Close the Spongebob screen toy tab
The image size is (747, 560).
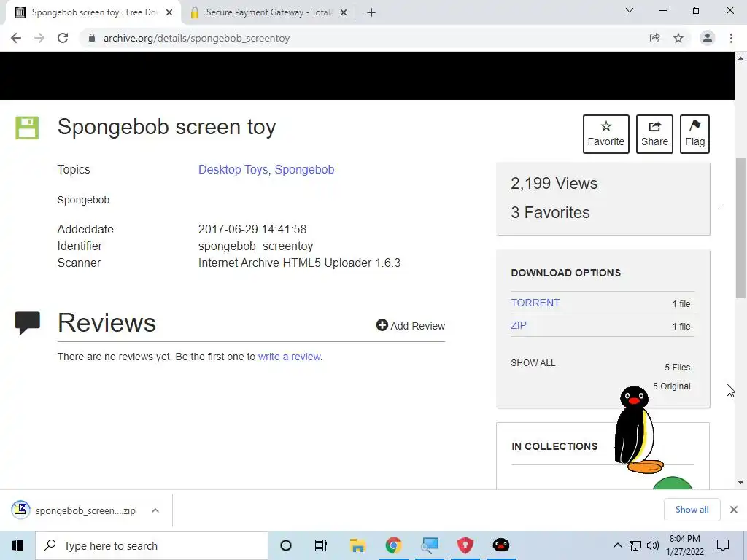169,13
